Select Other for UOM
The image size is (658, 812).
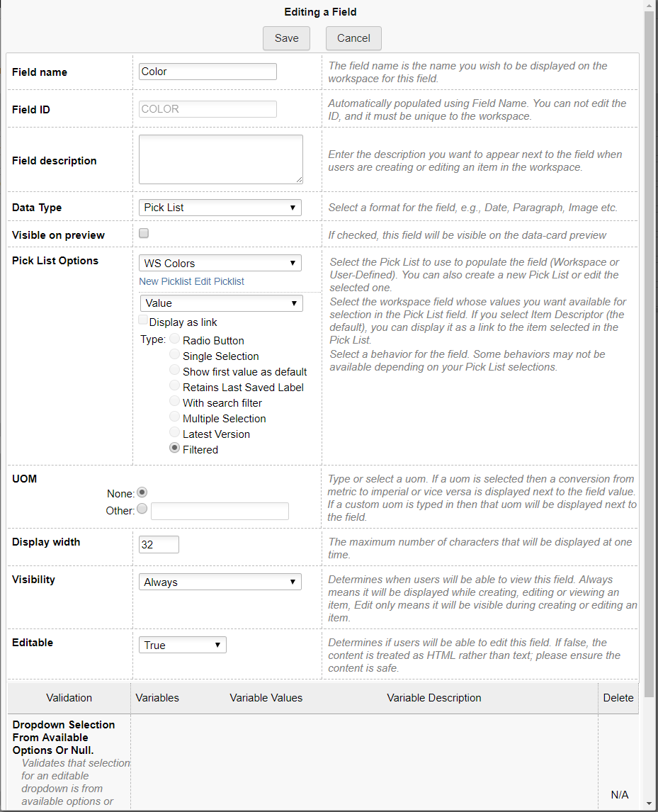(x=143, y=508)
